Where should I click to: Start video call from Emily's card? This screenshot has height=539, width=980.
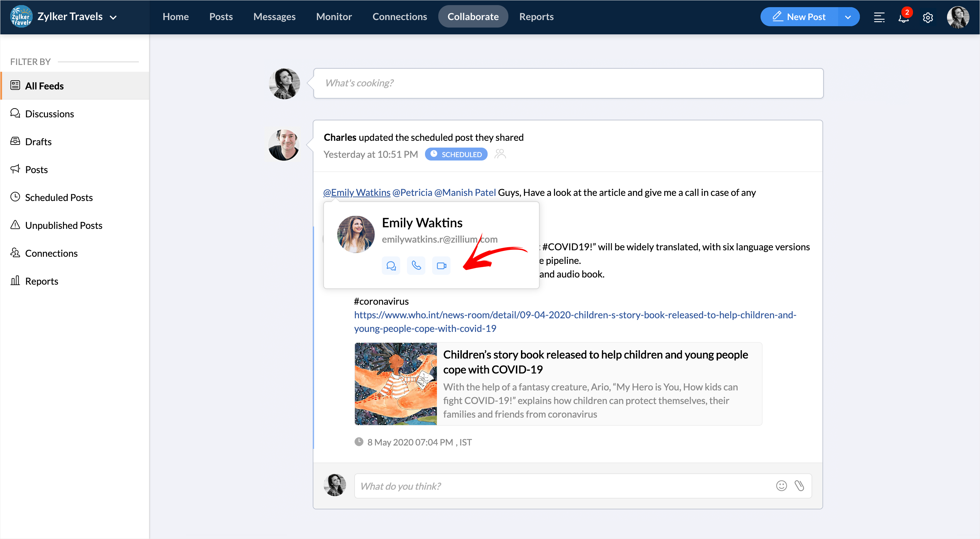[x=441, y=266]
